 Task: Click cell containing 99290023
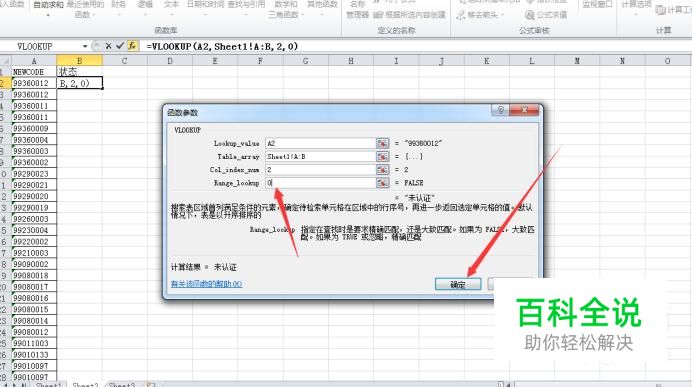34,174
